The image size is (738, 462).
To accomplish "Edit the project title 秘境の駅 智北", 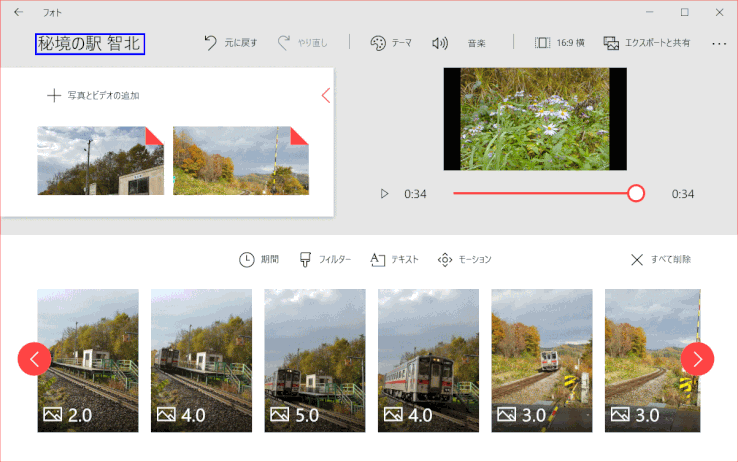I will pos(89,44).
